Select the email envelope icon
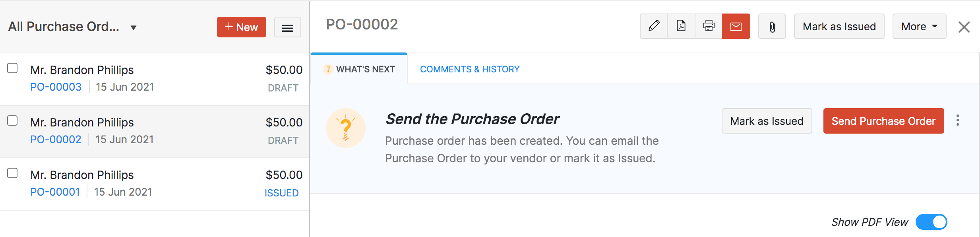Screen dimensions: 980x237 coord(736,26)
